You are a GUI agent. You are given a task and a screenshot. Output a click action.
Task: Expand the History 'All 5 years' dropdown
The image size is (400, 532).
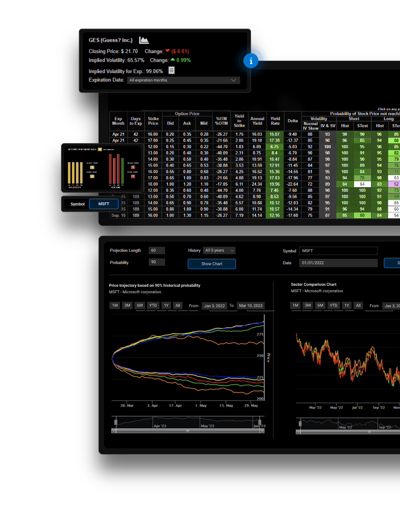(219, 250)
